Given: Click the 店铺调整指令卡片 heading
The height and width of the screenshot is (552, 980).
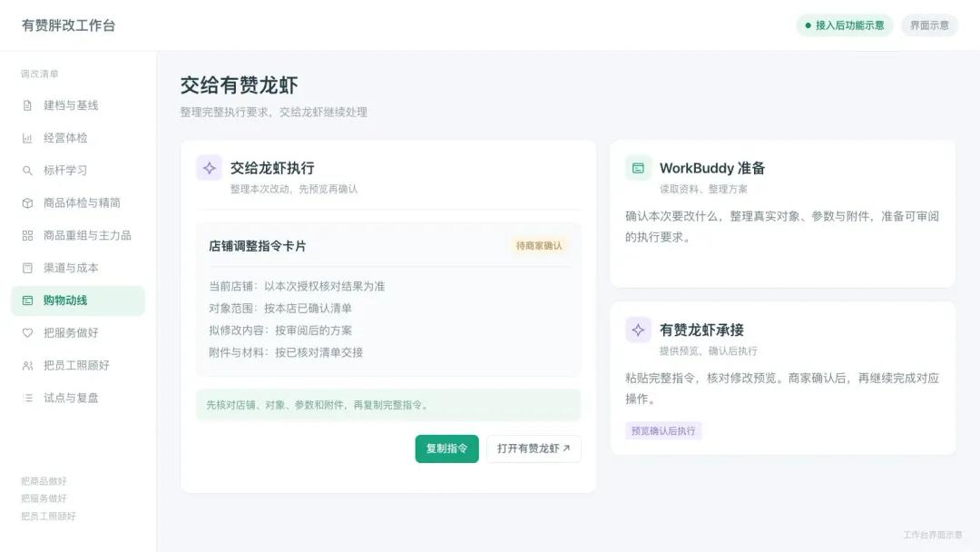Looking at the screenshot, I should [x=258, y=246].
